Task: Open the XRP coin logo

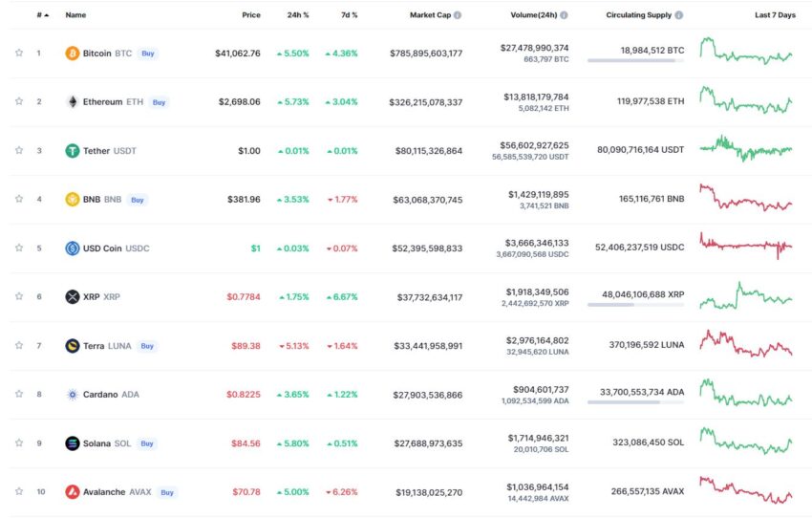Action: (72, 297)
